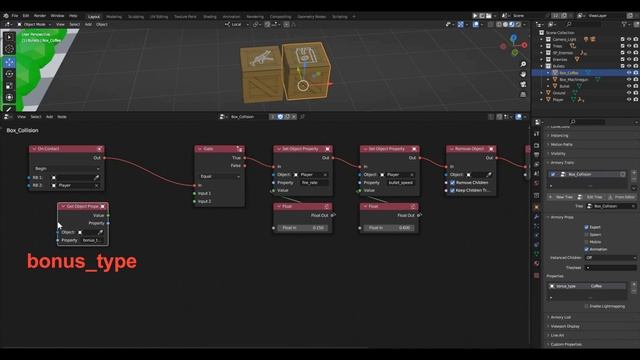The width and height of the screenshot is (640, 360).
Task: Toggle the Spawn checkbox in Armory Props
Action: tap(587, 235)
